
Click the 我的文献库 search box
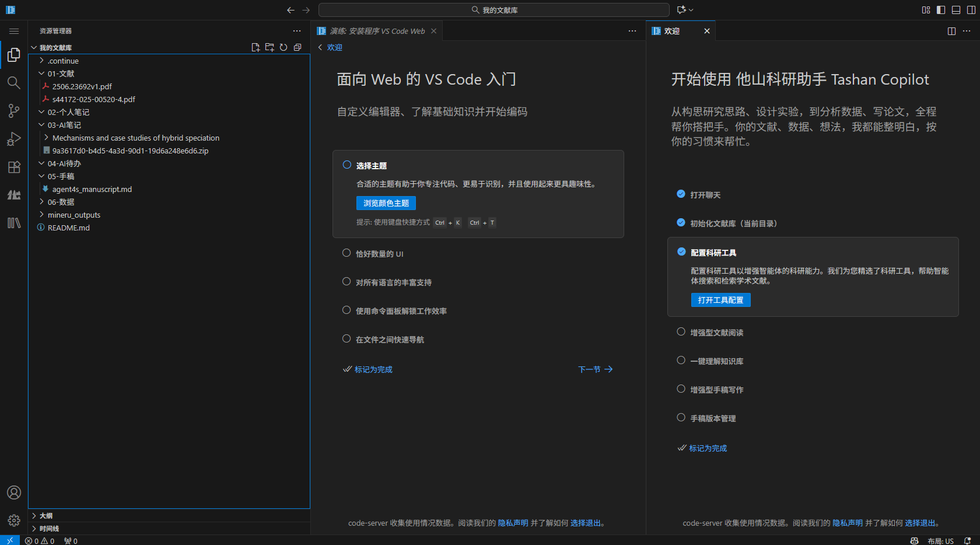[x=494, y=10]
